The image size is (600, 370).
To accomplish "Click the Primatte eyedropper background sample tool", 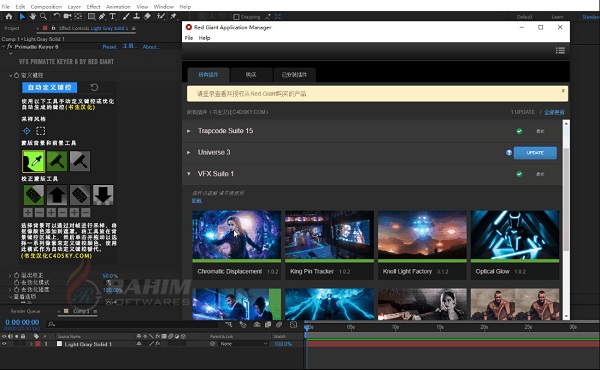I will [x=34, y=161].
